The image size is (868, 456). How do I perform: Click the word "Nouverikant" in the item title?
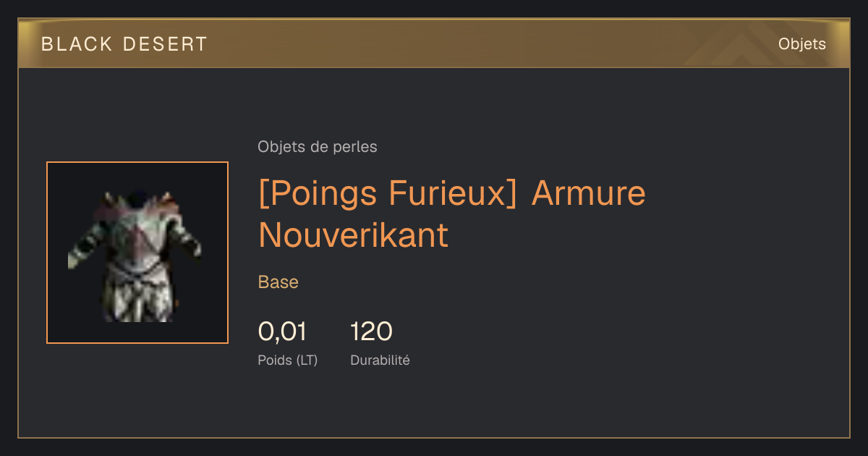(353, 235)
